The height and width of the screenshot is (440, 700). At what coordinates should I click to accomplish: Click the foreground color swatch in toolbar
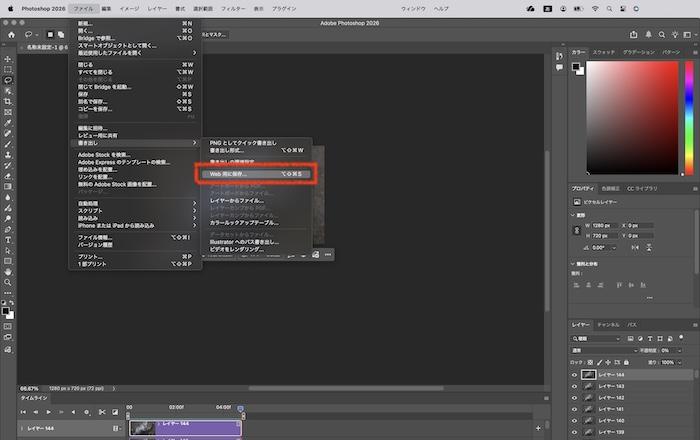pos(5,311)
